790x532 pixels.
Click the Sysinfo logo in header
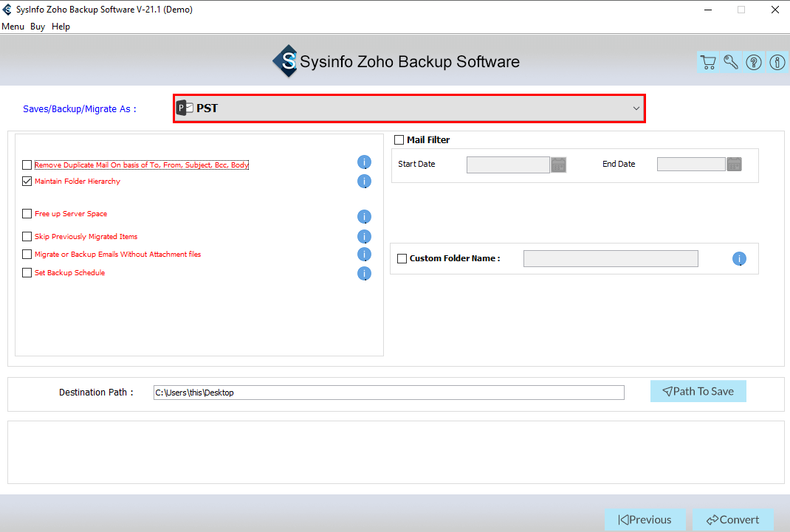pyautogui.click(x=285, y=61)
